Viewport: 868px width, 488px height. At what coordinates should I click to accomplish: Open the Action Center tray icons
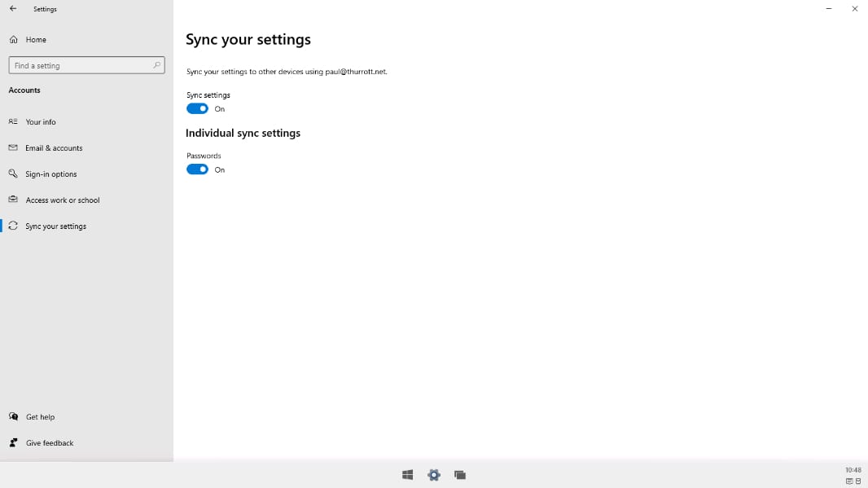853,481
